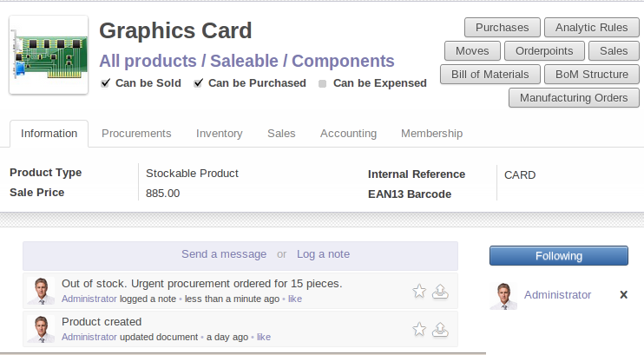Click Administrator avatar in followers list
Screen dimensions: 644x355
pos(503,296)
